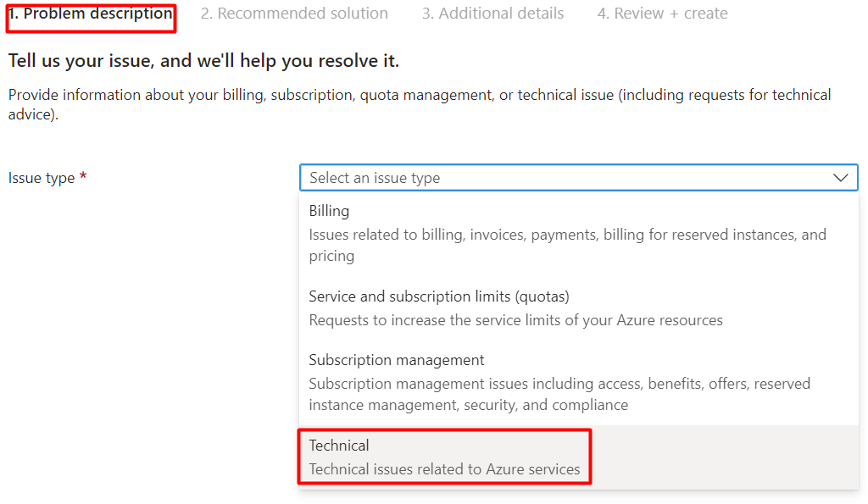
Task: Click the red required asterisk beside Issue type
Action: [83, 176]
